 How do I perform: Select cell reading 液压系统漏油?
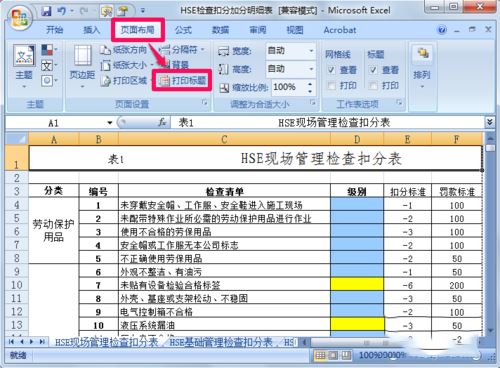click(x=224, y=324)
